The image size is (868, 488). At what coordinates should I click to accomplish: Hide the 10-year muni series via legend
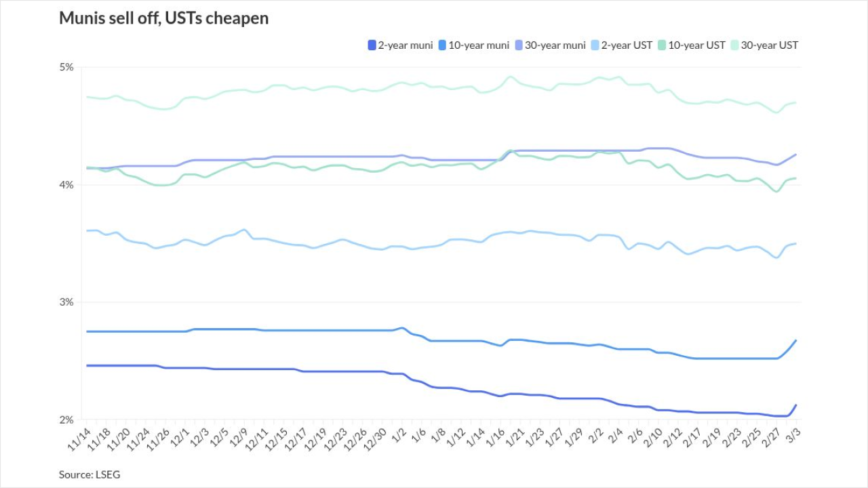(479, 45)
